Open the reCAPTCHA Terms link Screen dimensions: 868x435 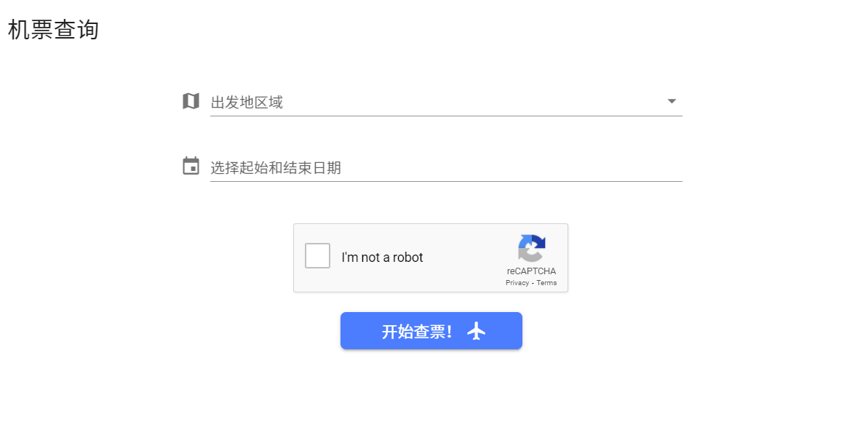[546, 283]
